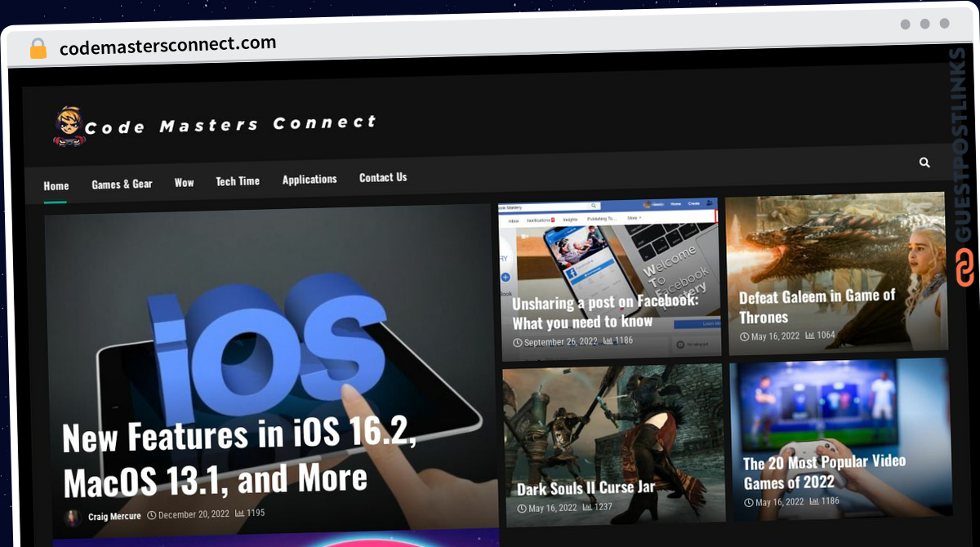Click the clock icon on Dark Souls article
This screenshot has height=547, width=980.
pyautogui.click(x=522, y=509)
